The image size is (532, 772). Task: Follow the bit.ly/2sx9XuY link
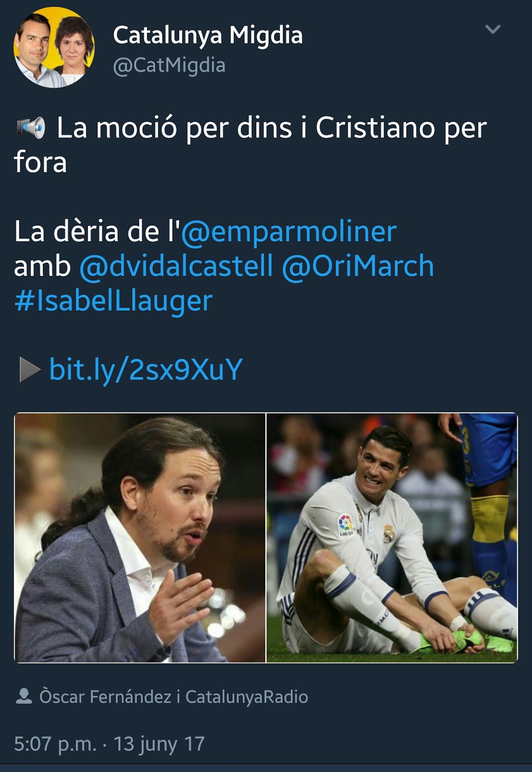pos(146,370)
